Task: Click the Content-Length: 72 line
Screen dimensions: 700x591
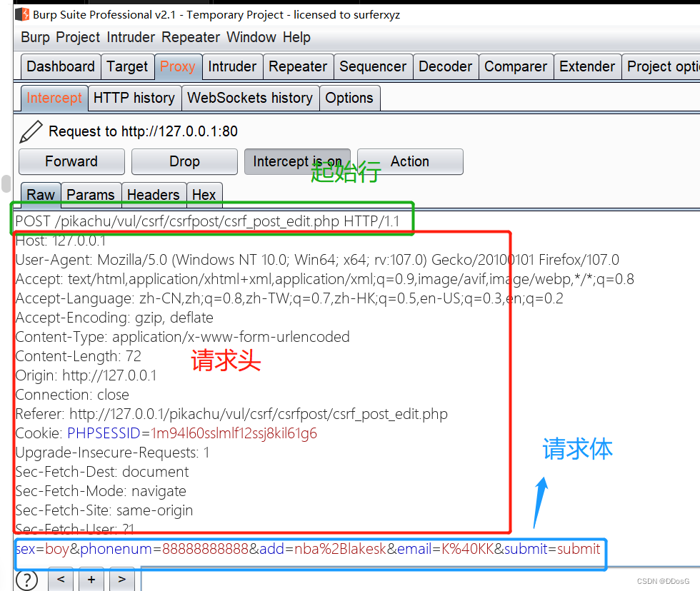Action: coord(78,356)
